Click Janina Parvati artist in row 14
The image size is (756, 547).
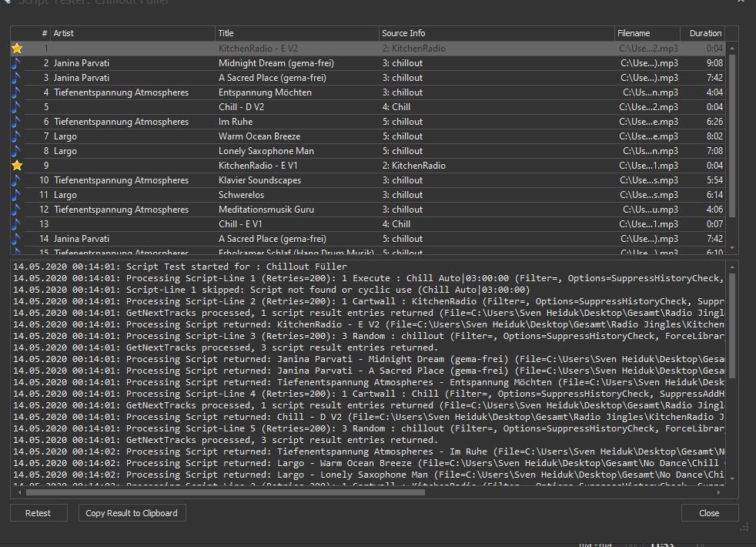coord(82,239)
